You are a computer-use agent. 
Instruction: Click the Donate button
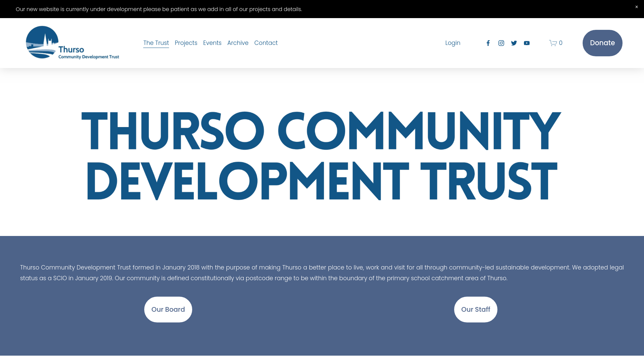pos(602,43)
